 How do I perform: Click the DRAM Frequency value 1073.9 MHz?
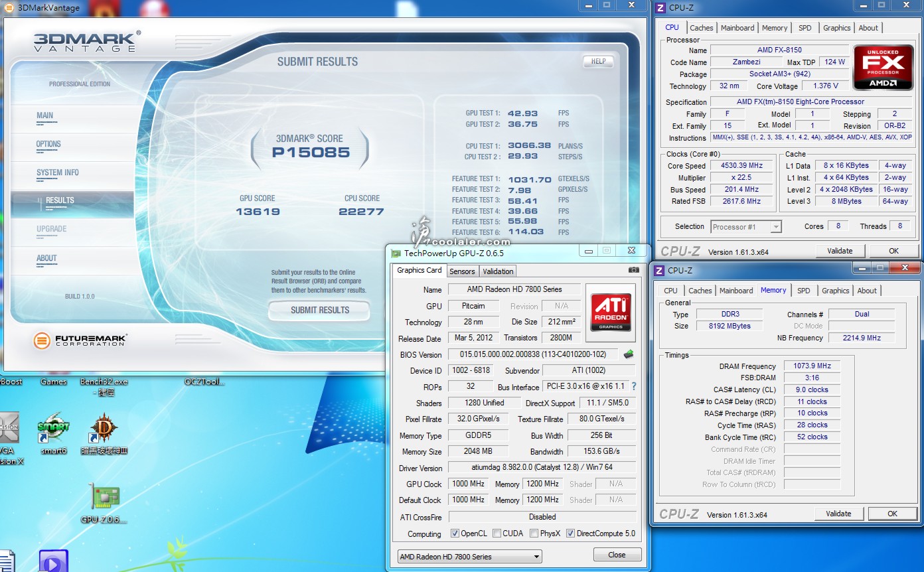pos(812,366)
